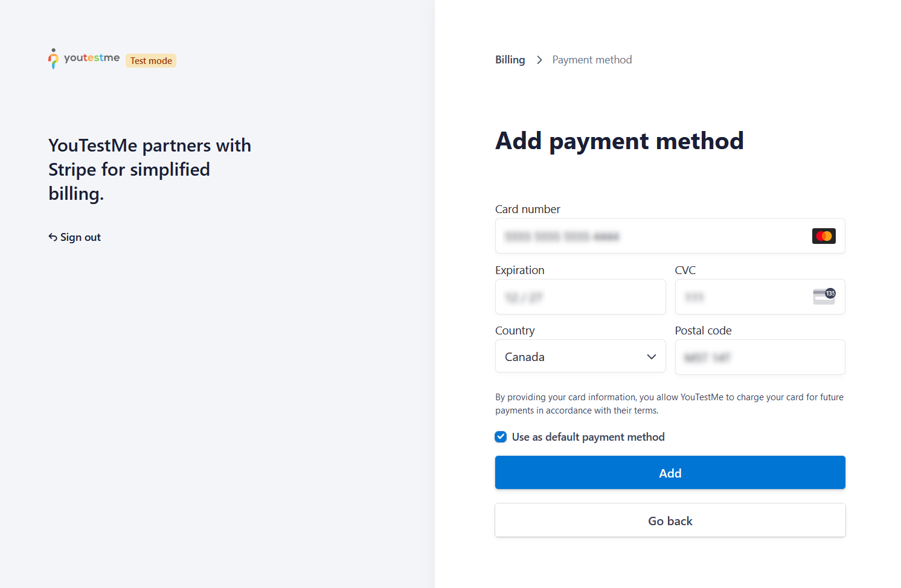
Task: Click the CVC card hint icon
Action: (x=824, y=296)
